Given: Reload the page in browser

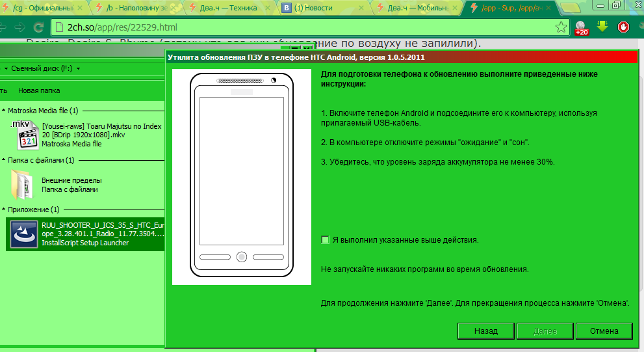Looking at the screenshot, I should pyautogui.click(x=38, y=27).
